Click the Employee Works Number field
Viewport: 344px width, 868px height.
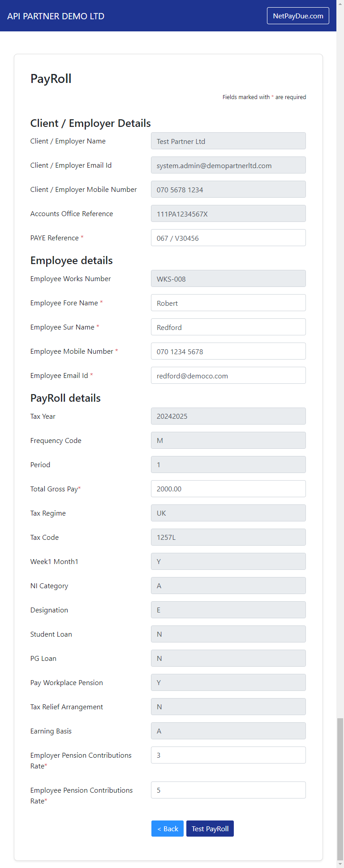[228, 278]
